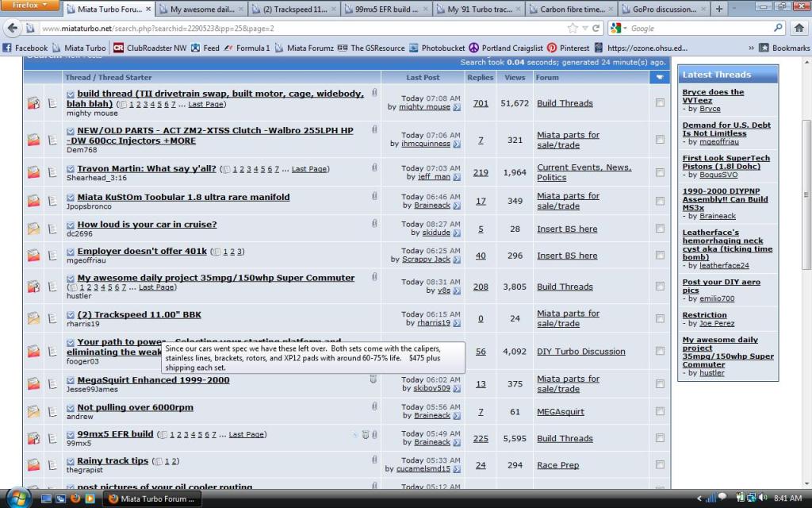Check the box for Miata KuStOm Toobular thread

[660, 201]
